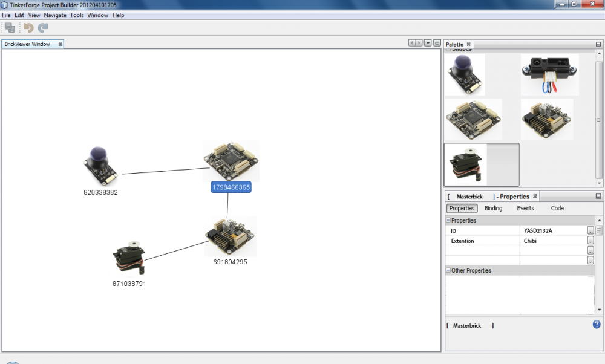Click the highlighted label 1798466365
605x364 pixels.
coord(231,187)
